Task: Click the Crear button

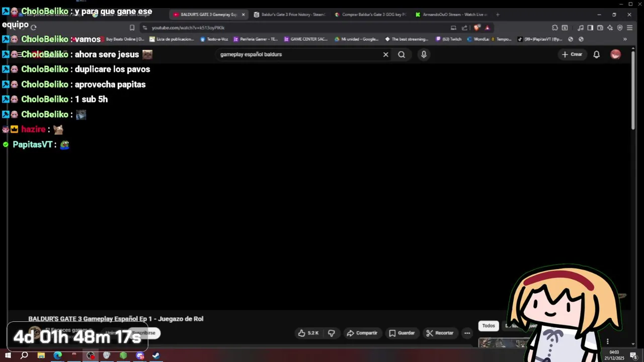Action: [572, 54]
